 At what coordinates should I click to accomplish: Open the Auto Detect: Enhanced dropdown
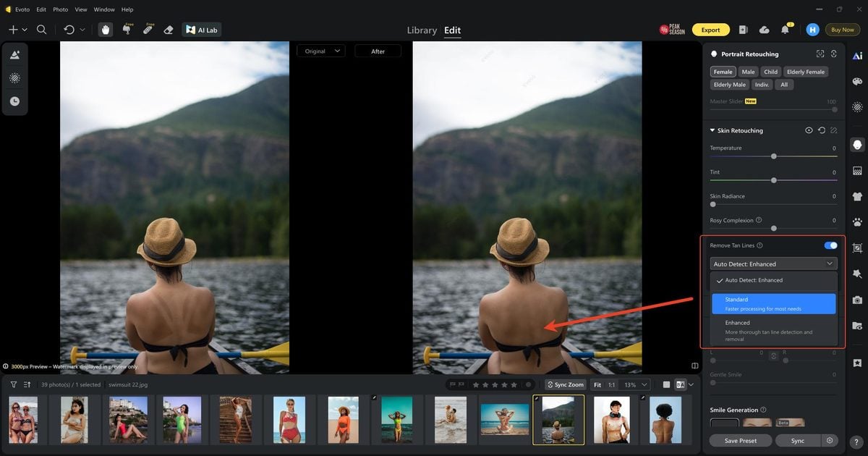773,263
